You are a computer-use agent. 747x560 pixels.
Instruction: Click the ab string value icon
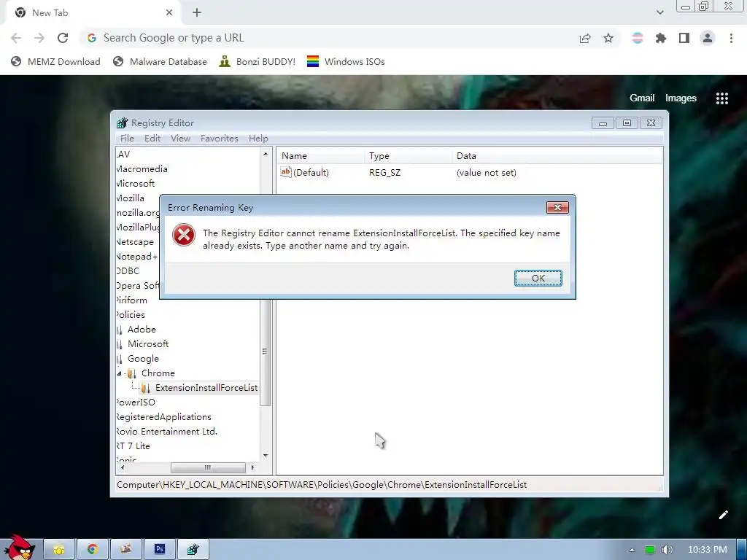[x=285, y=172]
